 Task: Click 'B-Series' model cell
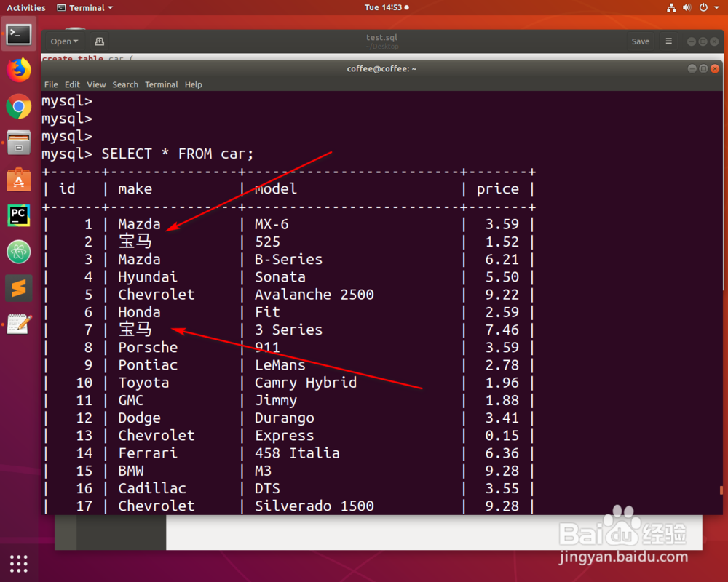[288, 260]
